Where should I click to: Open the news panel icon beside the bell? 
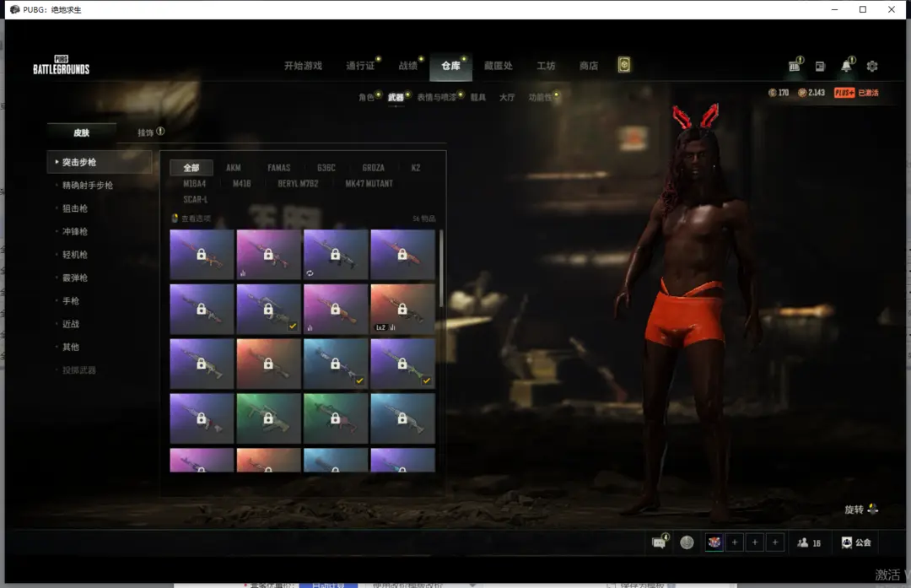[x=820, y=67]
